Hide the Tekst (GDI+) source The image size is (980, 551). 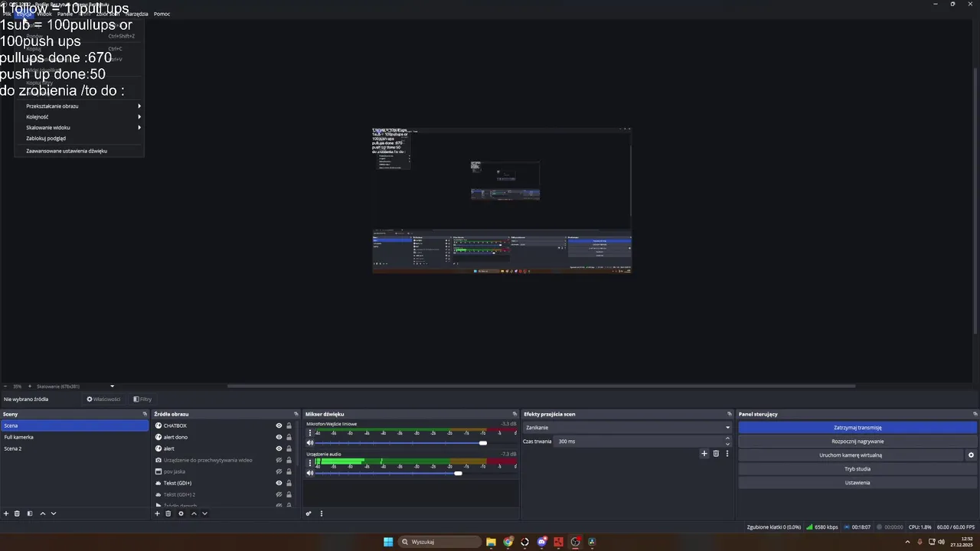(x=279, y=483)
